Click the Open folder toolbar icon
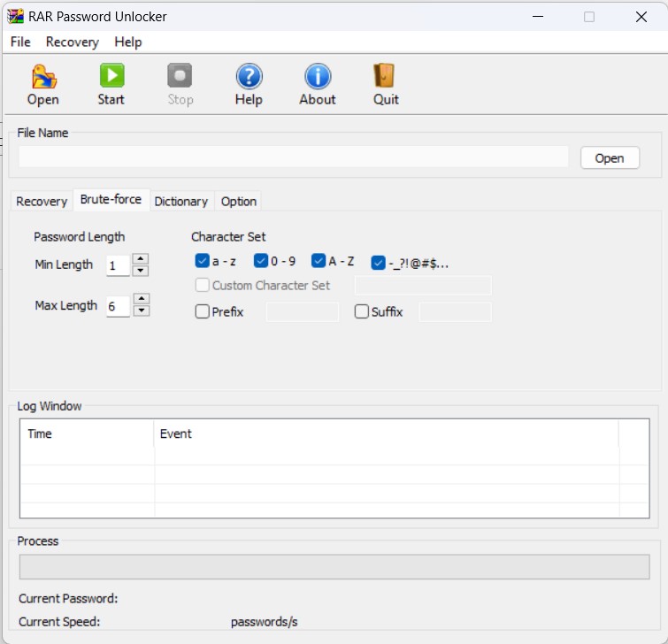The height and width of the screenshot is (644, 668). click(x=43, y=77)
